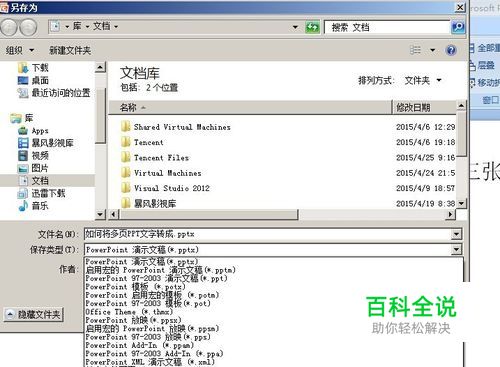The image size is (500, 367).
Task: Click sidebar scrollbar down arrow
Action: (x=100, y=214)
